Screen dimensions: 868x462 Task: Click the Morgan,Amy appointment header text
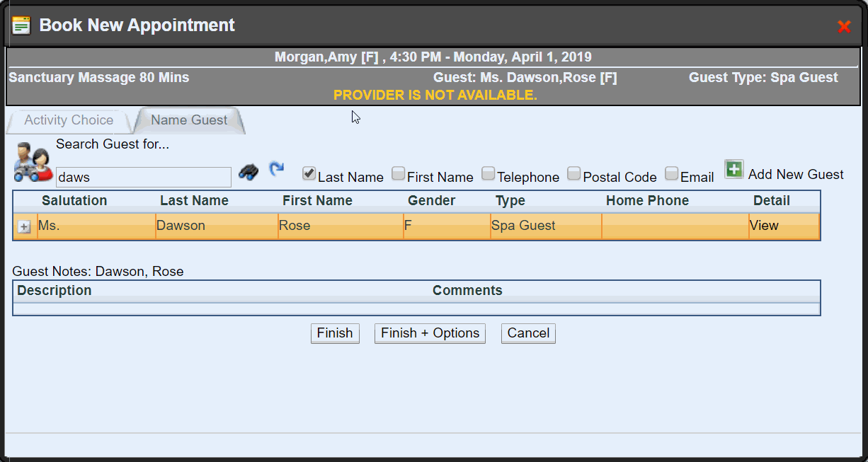(x=433, y=57)
